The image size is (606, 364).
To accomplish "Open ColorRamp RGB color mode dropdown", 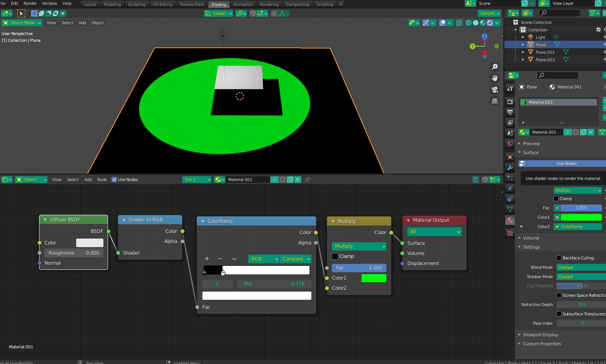I will coord(264,259).
